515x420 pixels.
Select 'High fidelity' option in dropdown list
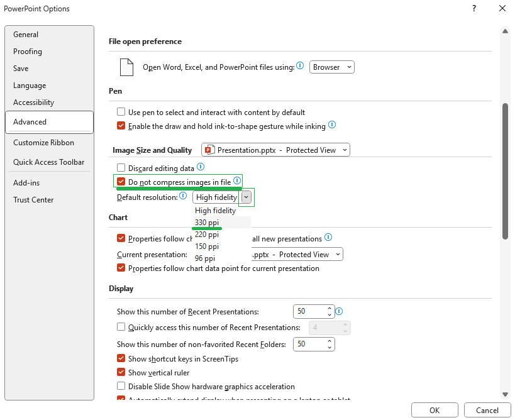[x=221, y=211]
